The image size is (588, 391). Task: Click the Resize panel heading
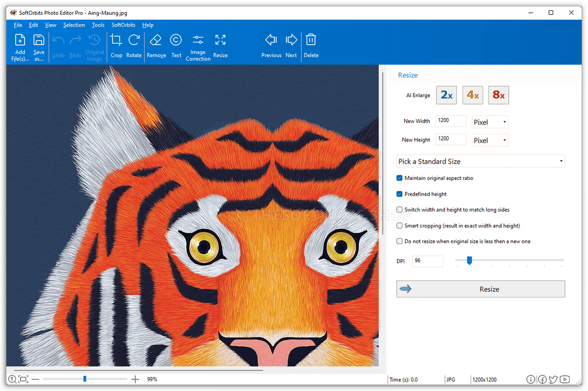coord(408,75)
